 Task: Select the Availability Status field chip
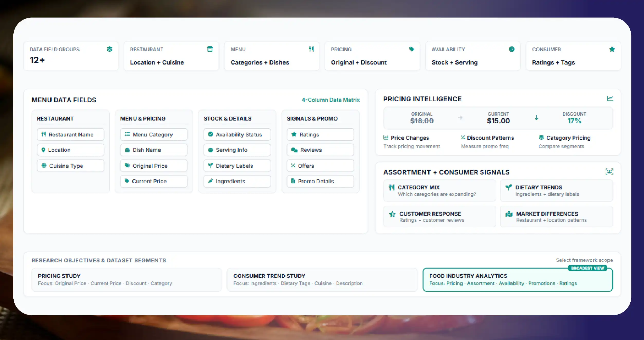click(x=237, y=134)
